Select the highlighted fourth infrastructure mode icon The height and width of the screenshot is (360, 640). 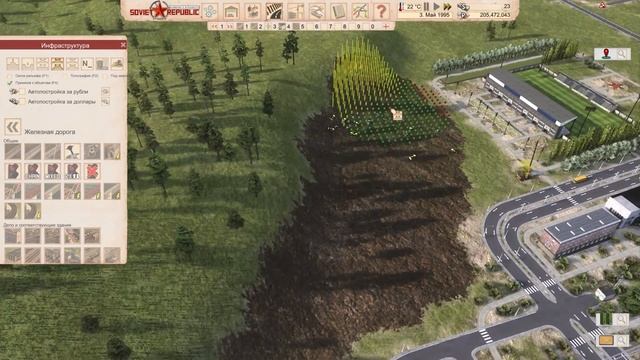pos(57,63)
